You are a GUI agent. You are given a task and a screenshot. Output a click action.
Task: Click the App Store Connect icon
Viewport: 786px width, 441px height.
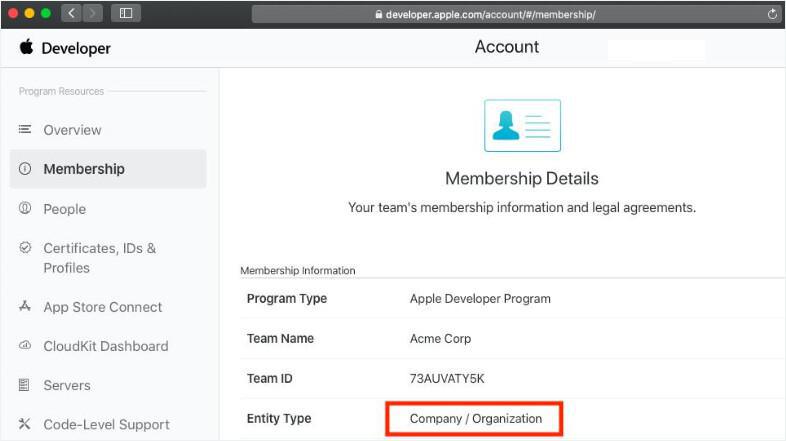pos(25,307)
